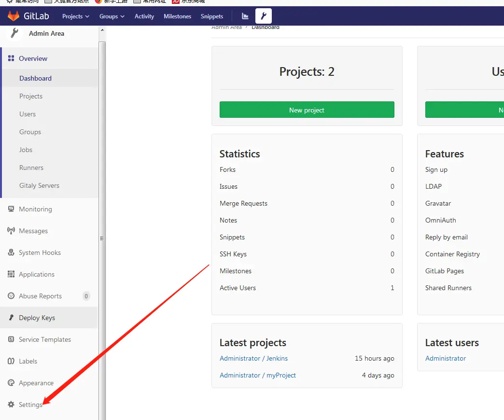Open Abuse Reports section

40,296
